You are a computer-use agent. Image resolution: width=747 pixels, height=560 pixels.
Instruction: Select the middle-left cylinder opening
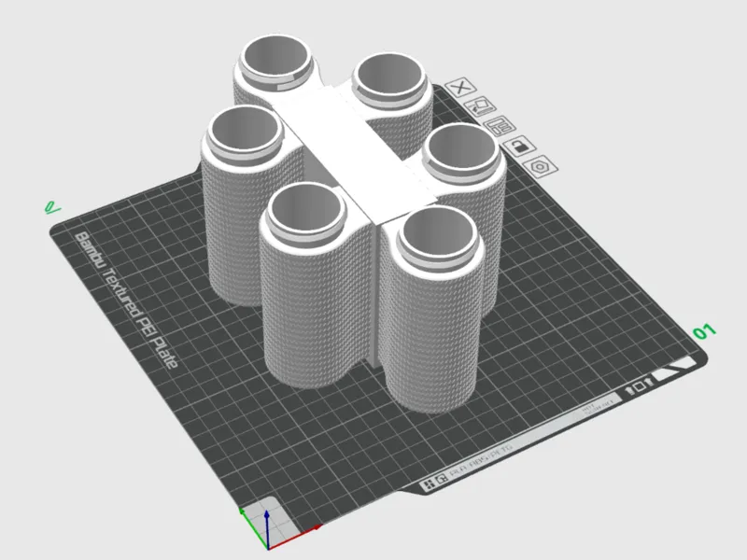pyautogui.click(x=245, y=128)
